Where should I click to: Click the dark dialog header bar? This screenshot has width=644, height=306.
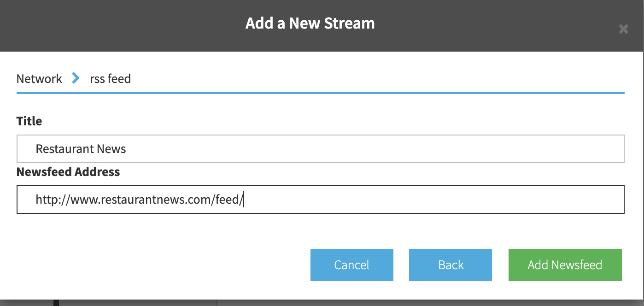click(322, 26)
